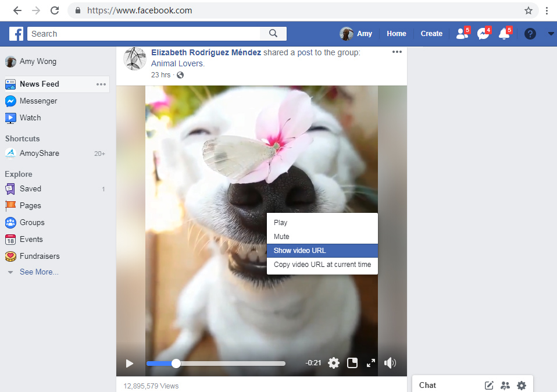
Task: Select Copy video URL at current time
Action: 322,265
